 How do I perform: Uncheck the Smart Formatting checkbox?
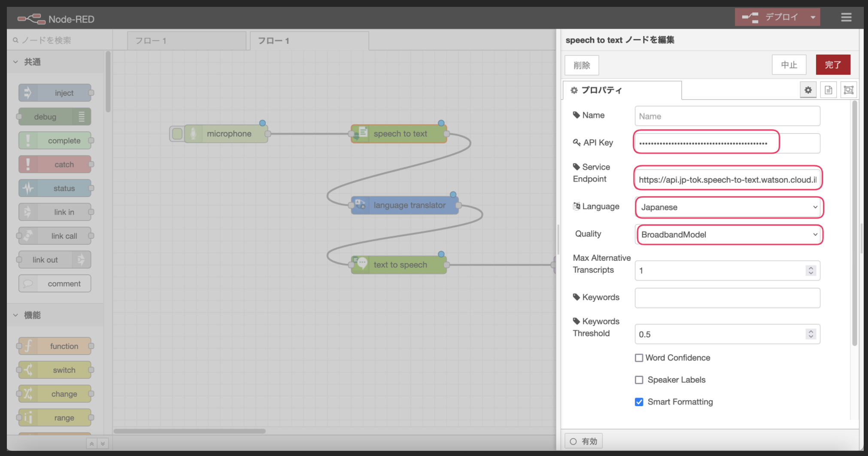tap(639, 402)
